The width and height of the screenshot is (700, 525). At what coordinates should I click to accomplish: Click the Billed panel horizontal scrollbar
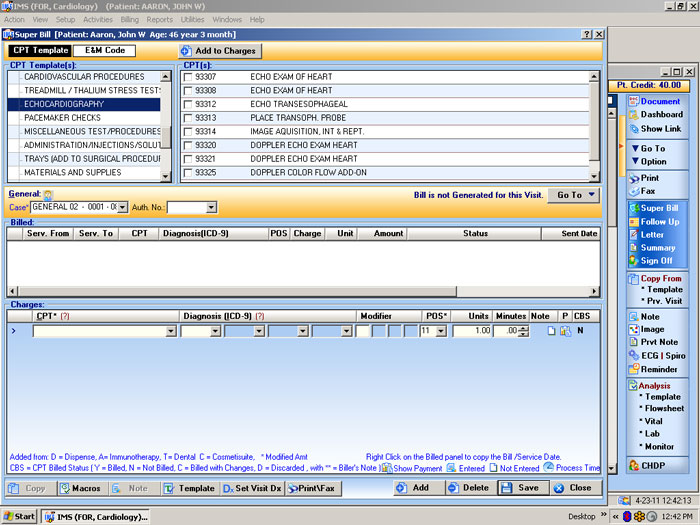click(x=237, y=292)
